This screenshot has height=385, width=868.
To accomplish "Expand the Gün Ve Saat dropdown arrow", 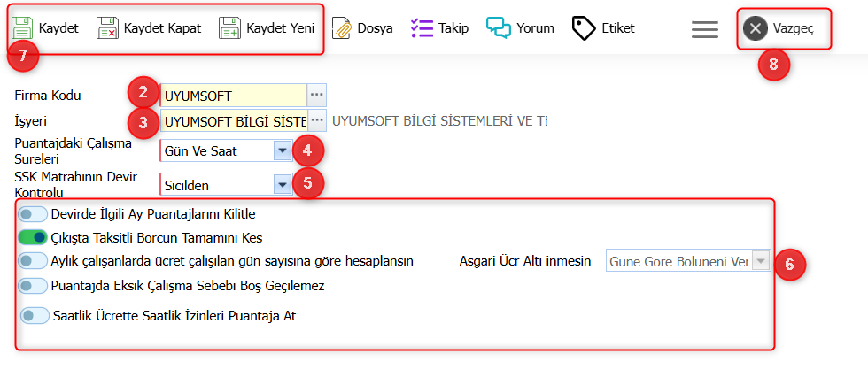I will (283, 150).
